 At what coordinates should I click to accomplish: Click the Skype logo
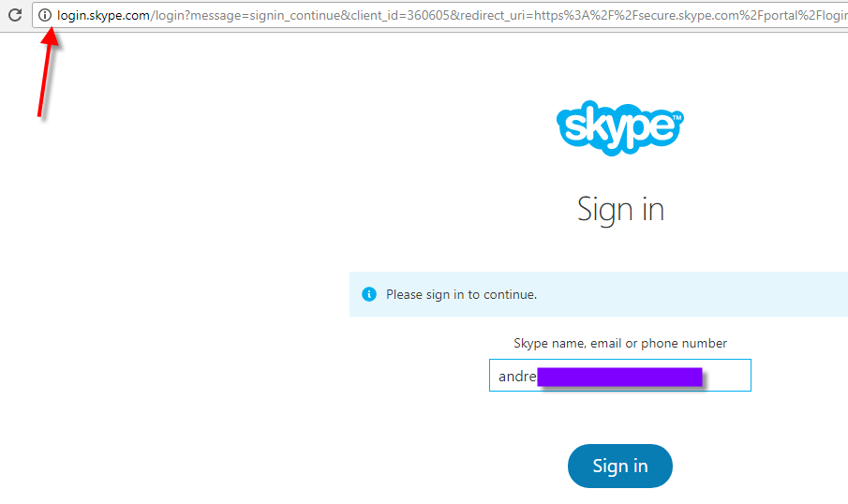click(618, 126)
